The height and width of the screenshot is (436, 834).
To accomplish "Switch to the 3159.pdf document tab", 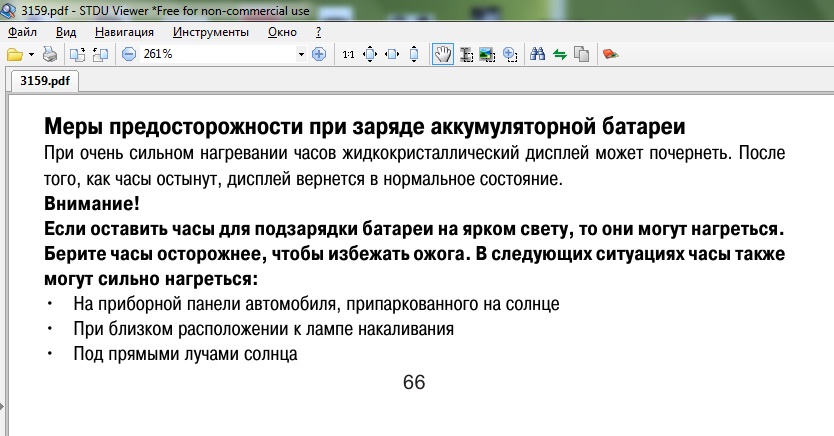I will (x=44, y=81).
